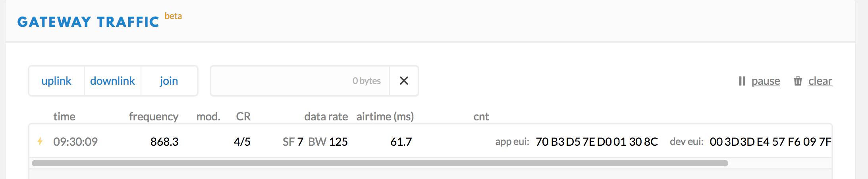Click the trash can icon

point(798,81)
